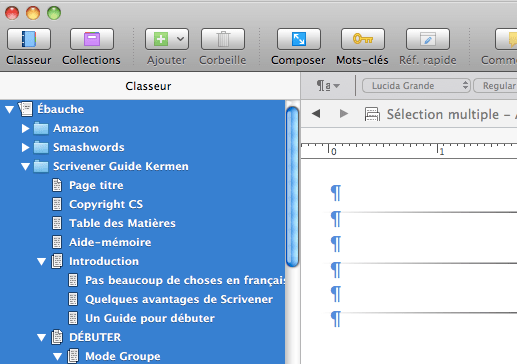Select the Smashwords folder label
This screenshot has width=517, height=364.
click(89, 147)
